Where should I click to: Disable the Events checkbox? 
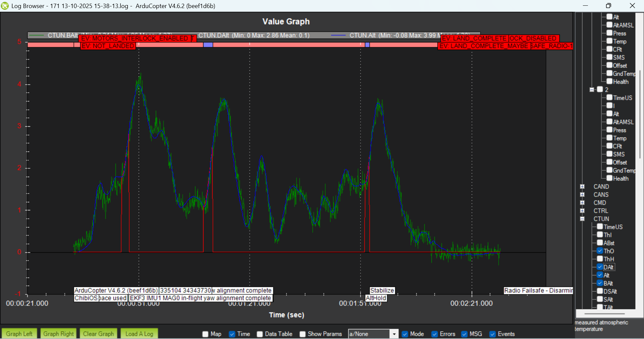[x=493, y=334]
